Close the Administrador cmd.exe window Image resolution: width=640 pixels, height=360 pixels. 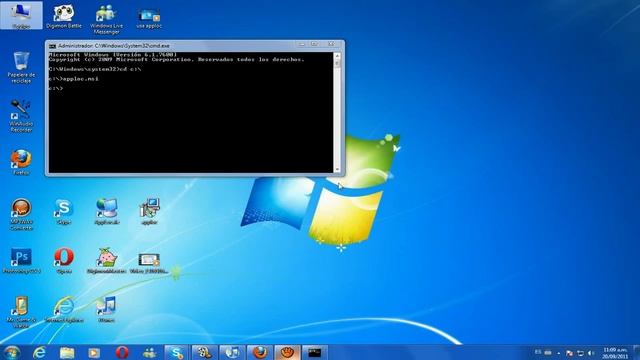(331, 44)
